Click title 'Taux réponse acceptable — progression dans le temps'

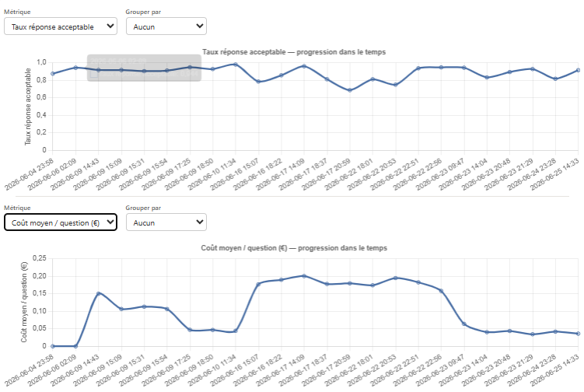coord(294,52)
